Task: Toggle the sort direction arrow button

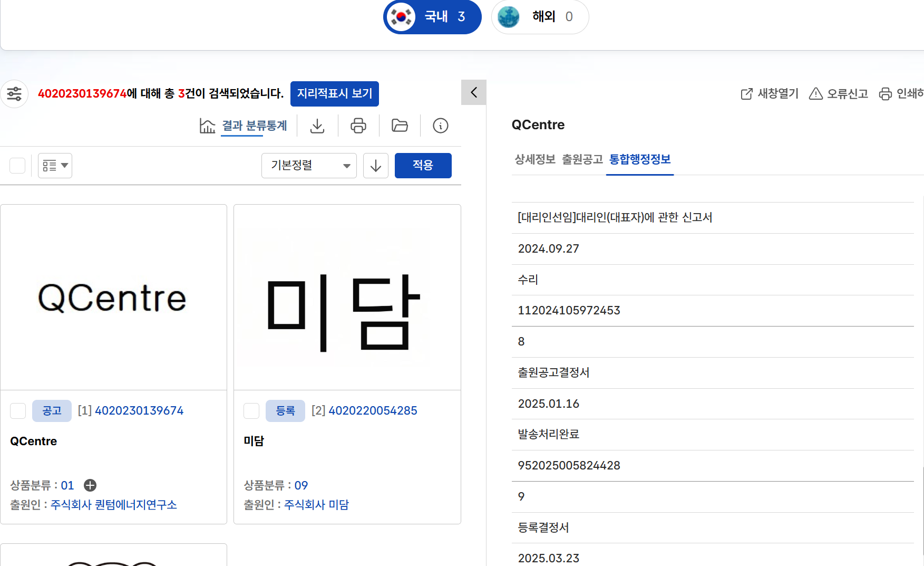Action: coord(376,166)
